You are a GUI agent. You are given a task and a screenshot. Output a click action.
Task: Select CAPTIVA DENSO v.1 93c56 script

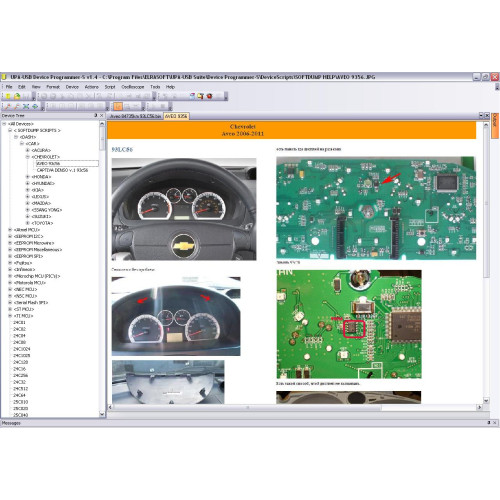coord(62,170)
